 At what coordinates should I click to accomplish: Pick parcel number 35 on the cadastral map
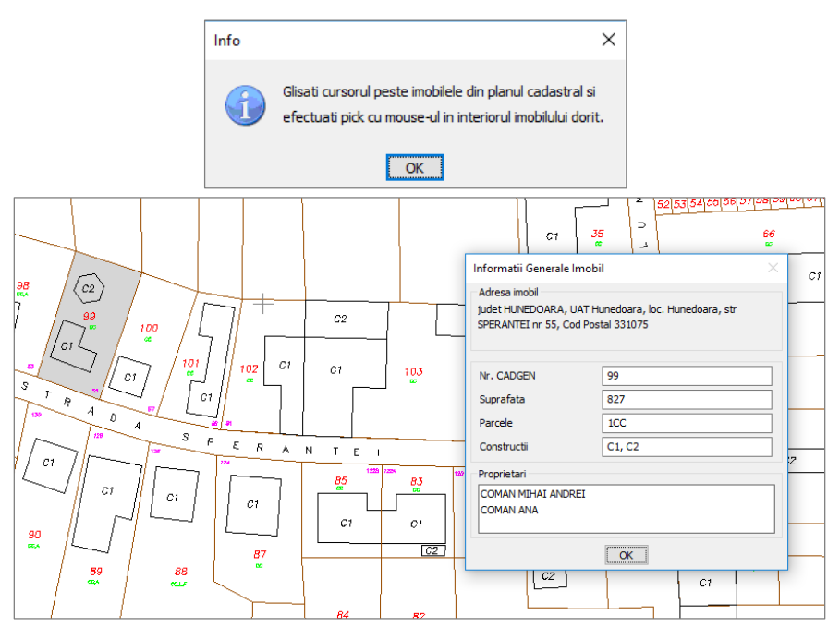[597, 234]
